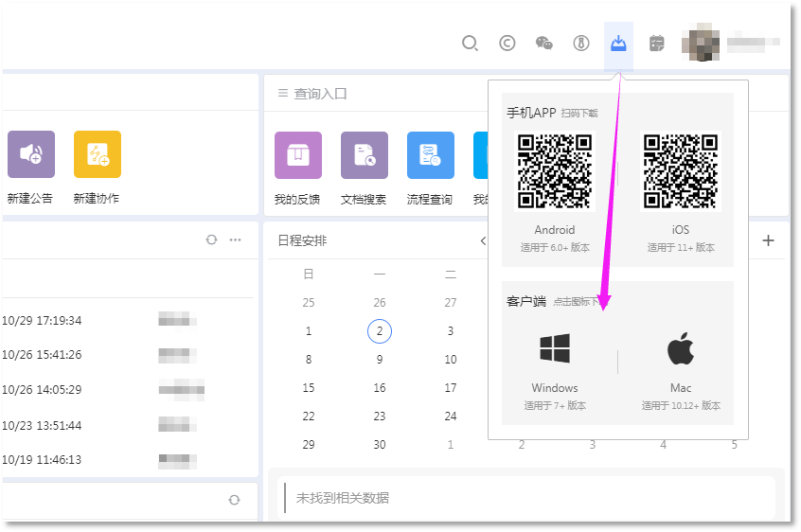Toggle the download client icon in header
801x532 pixels.
point(618,44)
